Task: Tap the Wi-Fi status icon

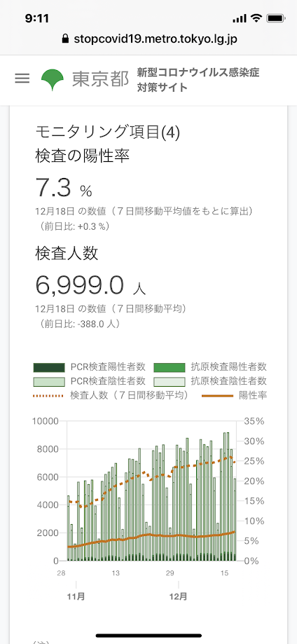Action: pyautogui.click(x=256, y=18)
